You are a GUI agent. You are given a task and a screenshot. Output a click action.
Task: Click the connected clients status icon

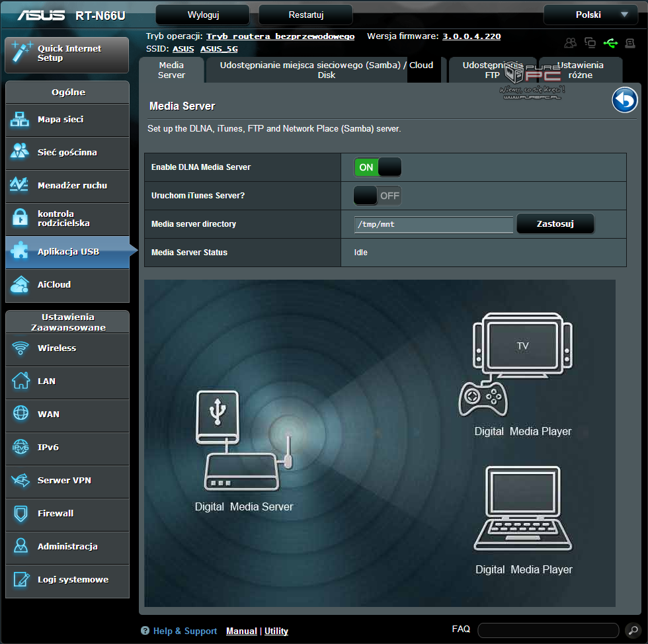[x=570, y=43]
